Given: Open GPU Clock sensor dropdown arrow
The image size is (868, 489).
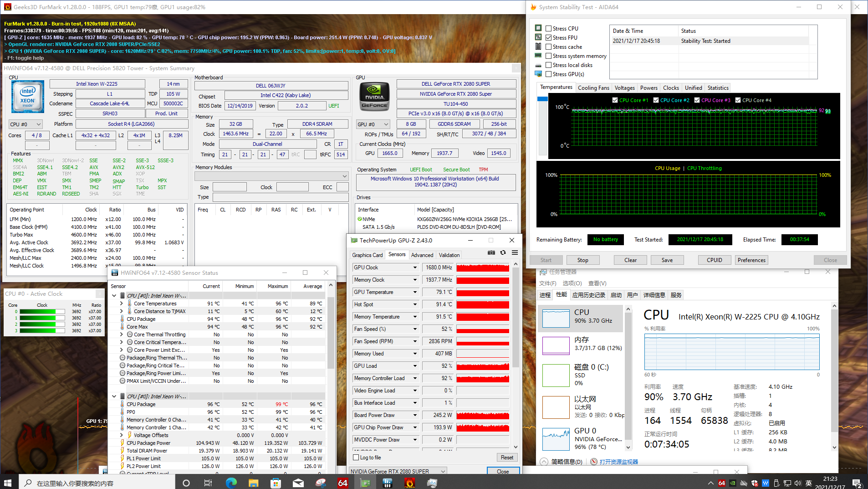Looking at the screenshot, I should click(x=415, y=268).
